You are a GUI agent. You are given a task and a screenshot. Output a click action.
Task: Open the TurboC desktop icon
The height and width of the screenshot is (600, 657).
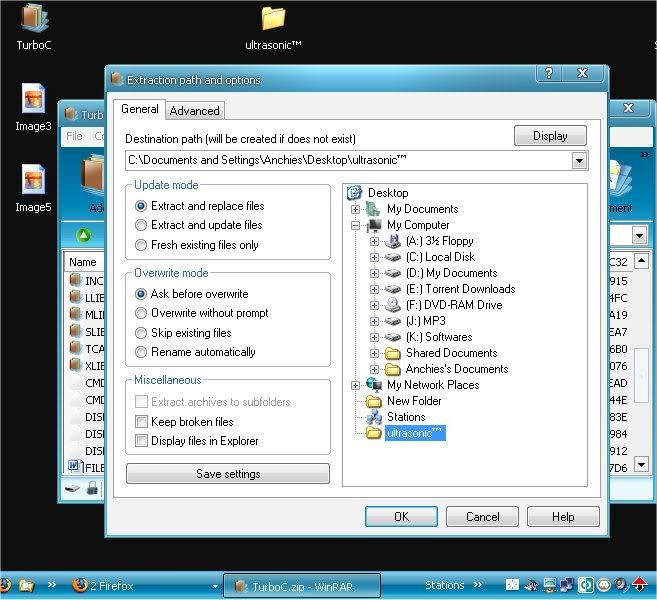(34, 19)
